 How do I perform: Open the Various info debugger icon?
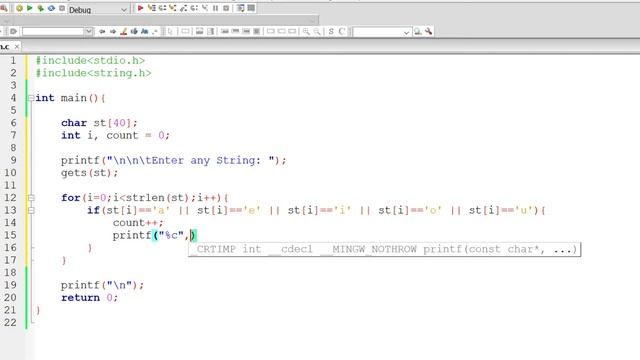[251, 8]
